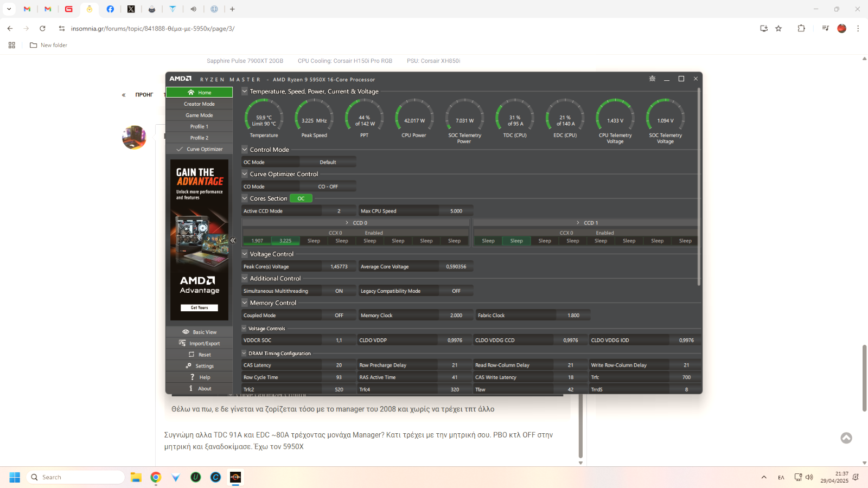Viewport: 868px width, 488px height.
Task: Click the Help question mark icon
Action: (x=192, y=377)
